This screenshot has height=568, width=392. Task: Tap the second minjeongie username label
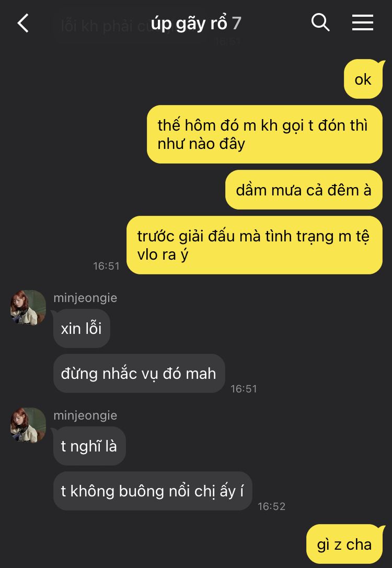click(85, 415)
